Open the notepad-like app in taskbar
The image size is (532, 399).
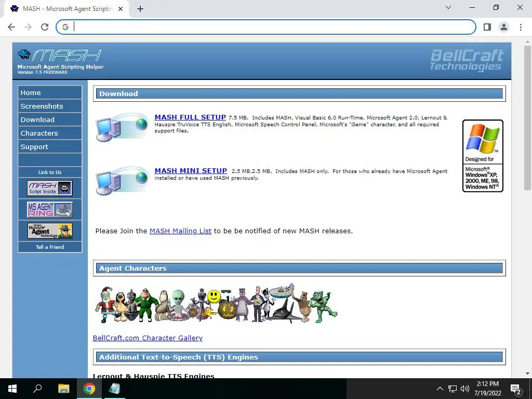pos(114,389)
